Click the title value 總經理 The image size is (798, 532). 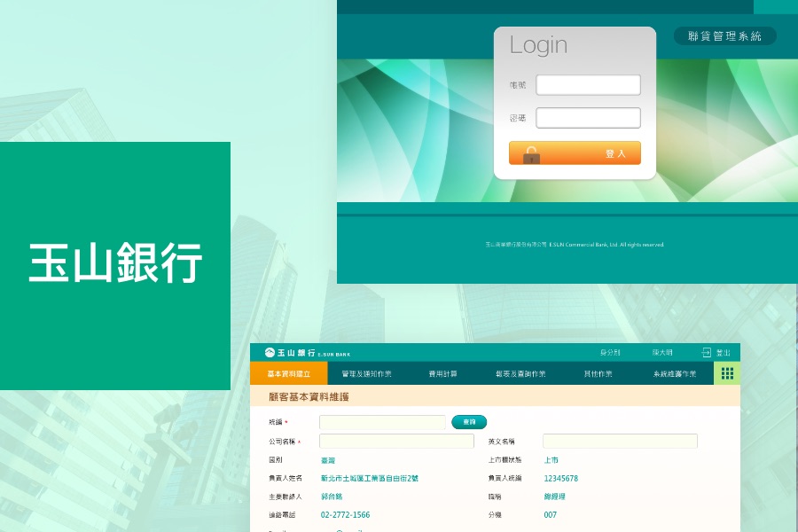(555, 497)
